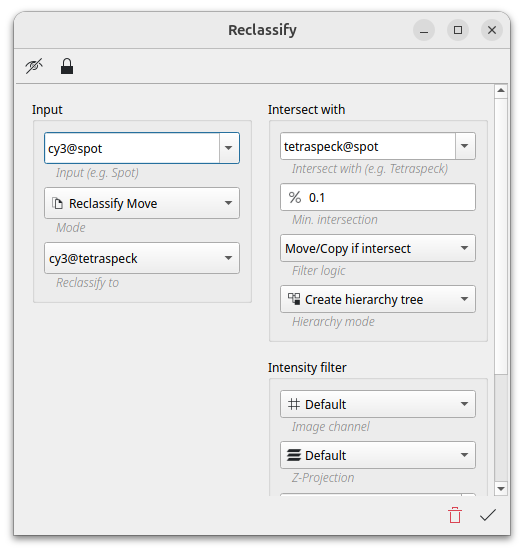Open the Create hierarchy tree dropdown

[x=378, y=299]
